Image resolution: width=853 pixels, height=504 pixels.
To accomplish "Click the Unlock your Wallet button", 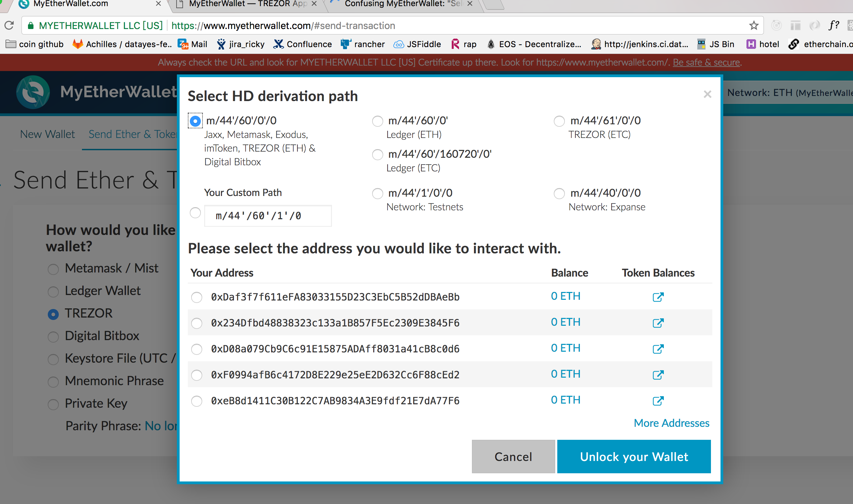I will [x=634, y=456].
